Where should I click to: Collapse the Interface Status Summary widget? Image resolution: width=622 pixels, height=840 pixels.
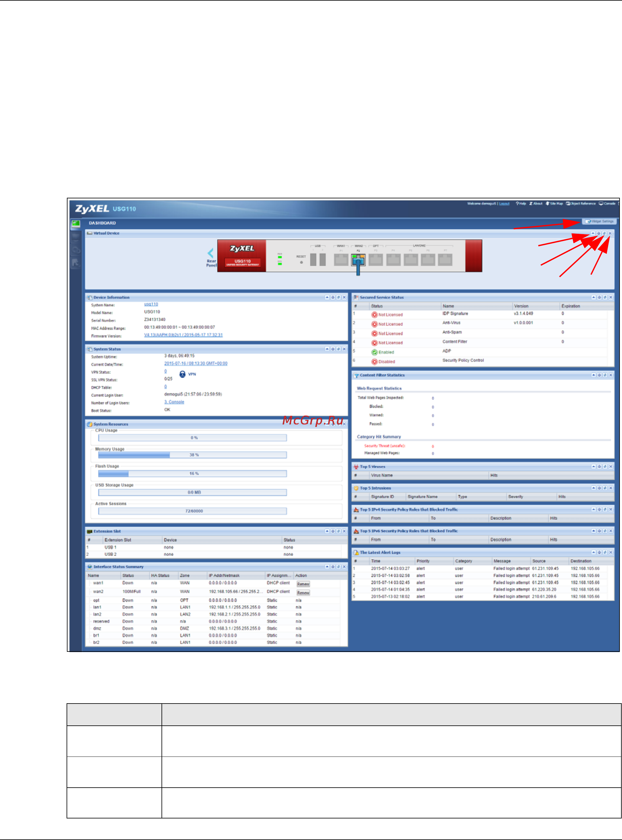tap(327, 566)
